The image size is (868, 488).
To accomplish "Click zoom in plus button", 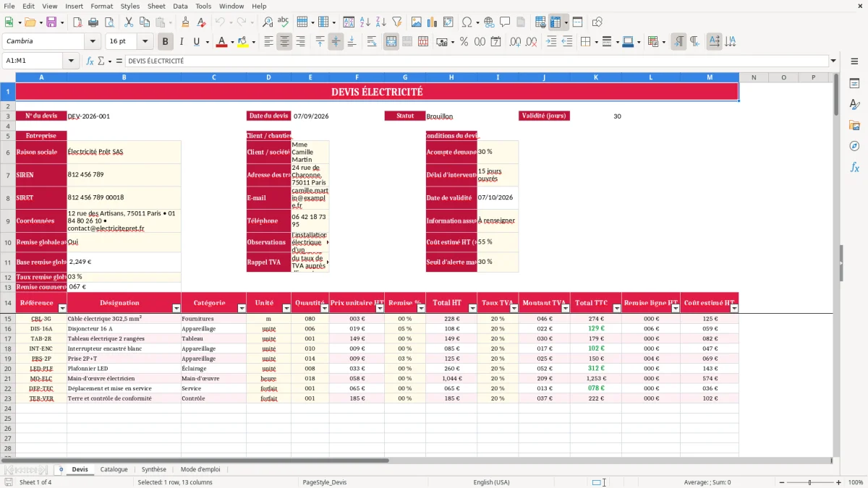I will tap(839, 482).
